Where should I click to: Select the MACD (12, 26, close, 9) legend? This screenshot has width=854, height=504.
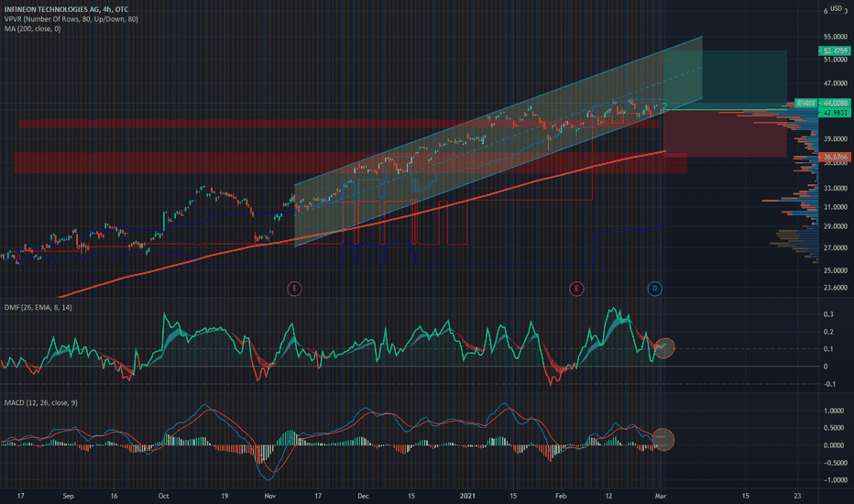(x=41, y=402)
